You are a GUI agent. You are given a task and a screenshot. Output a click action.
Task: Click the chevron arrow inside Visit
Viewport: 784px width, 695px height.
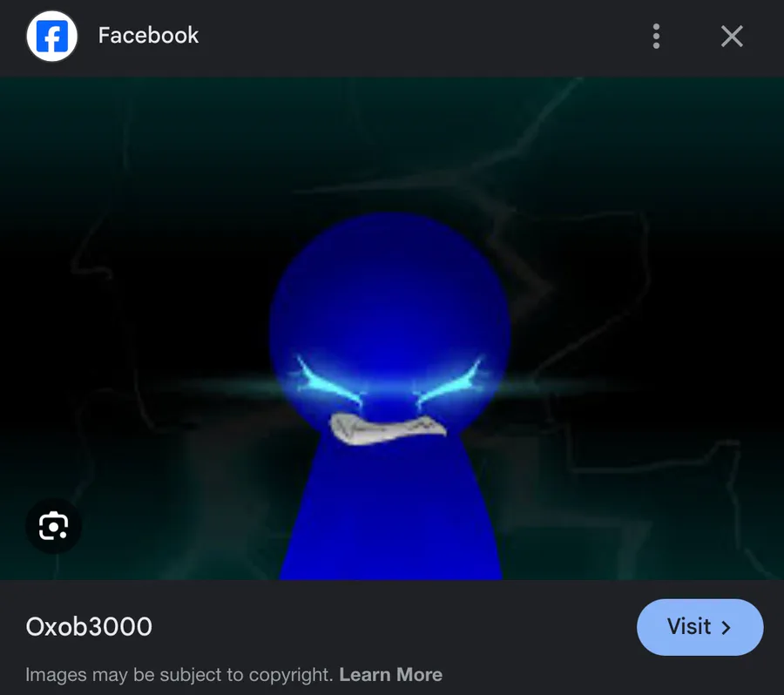click(x=726, y=627)
